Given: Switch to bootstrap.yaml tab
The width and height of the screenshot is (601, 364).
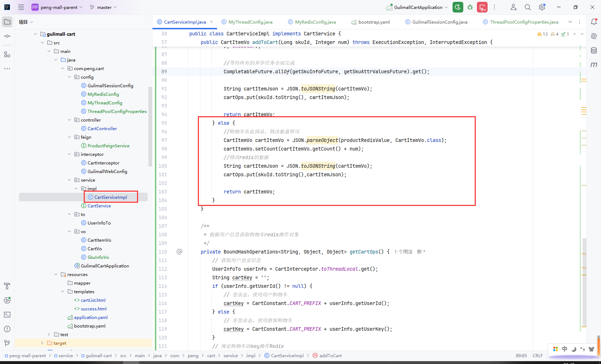Looking at the screenshot, I should (x=371, y=22).
